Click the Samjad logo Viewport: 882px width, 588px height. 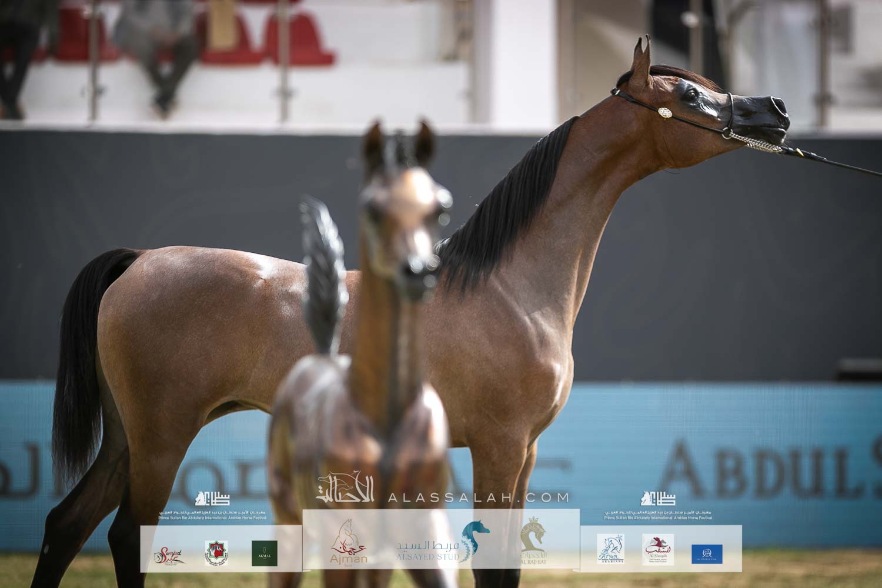coord(171,554)
